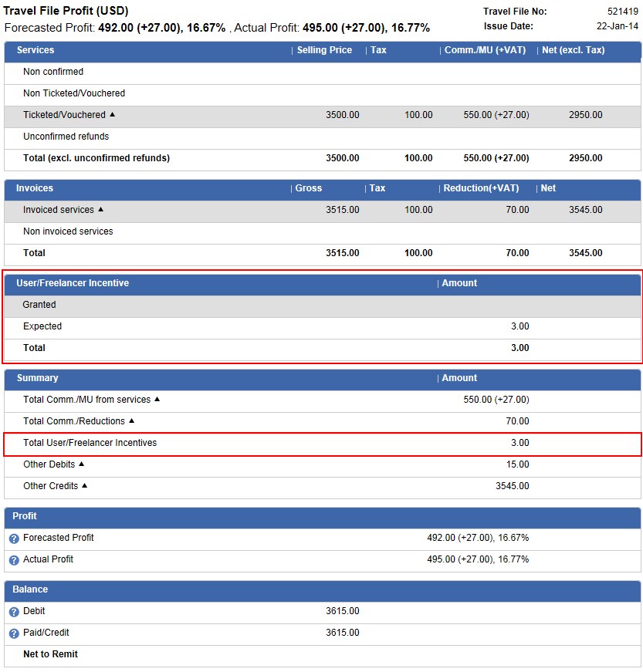Click Actual Profit value 495.00 in Profit section
The image size is (643, 672).
tap(478, 559)
